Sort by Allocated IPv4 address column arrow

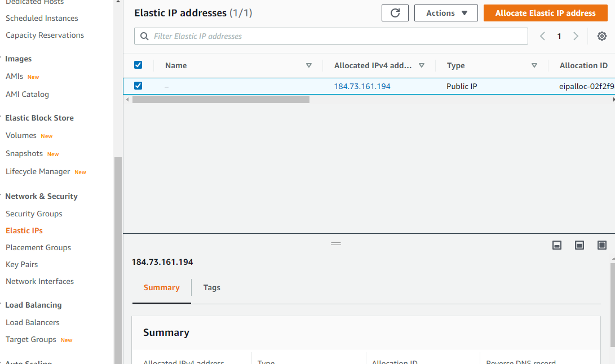pos(422,65)
